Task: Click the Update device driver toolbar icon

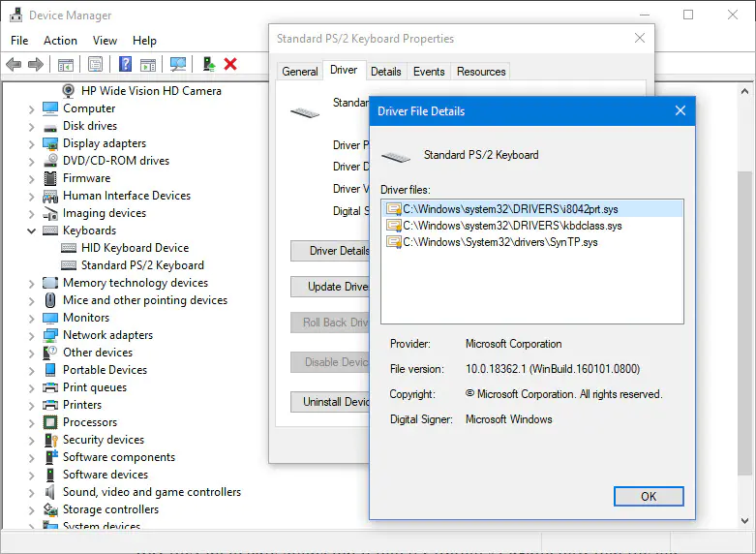Action: tap(208, 64)
